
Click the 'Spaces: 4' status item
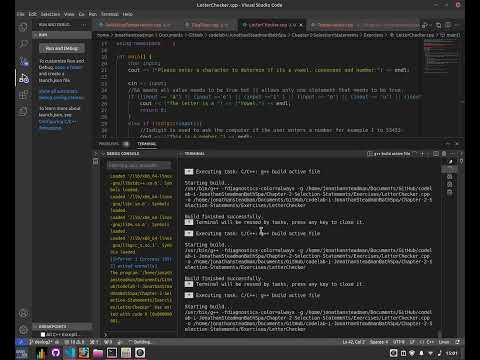[379, 342]
